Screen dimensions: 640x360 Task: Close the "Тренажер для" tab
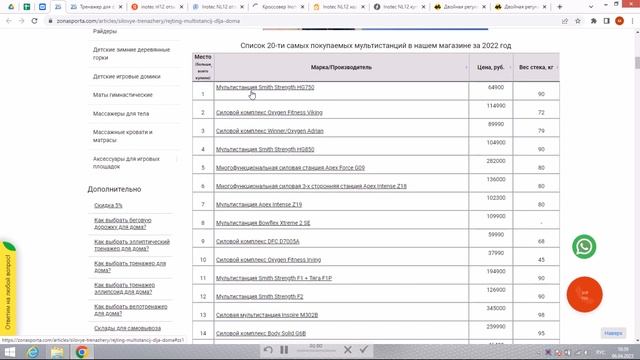click(120, 7)
